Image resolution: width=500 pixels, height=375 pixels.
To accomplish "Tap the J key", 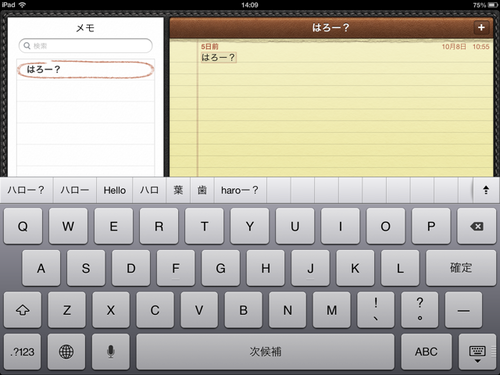I will coord(310,268).
